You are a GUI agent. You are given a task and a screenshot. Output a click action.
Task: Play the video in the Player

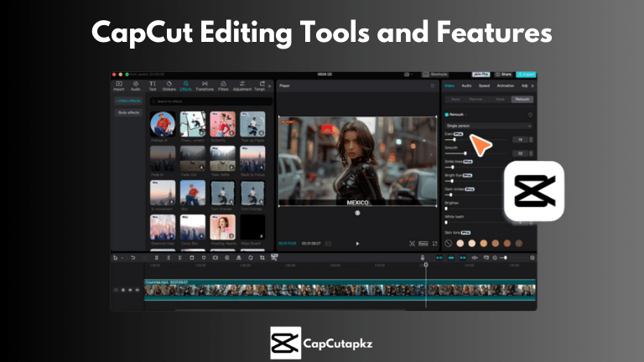click(357, 244)
